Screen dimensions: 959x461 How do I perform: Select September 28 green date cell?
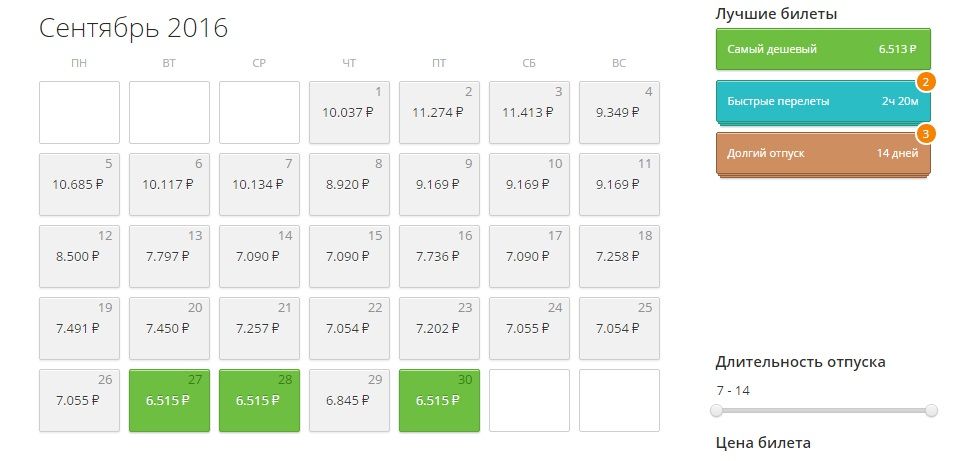tap(259, 400)
